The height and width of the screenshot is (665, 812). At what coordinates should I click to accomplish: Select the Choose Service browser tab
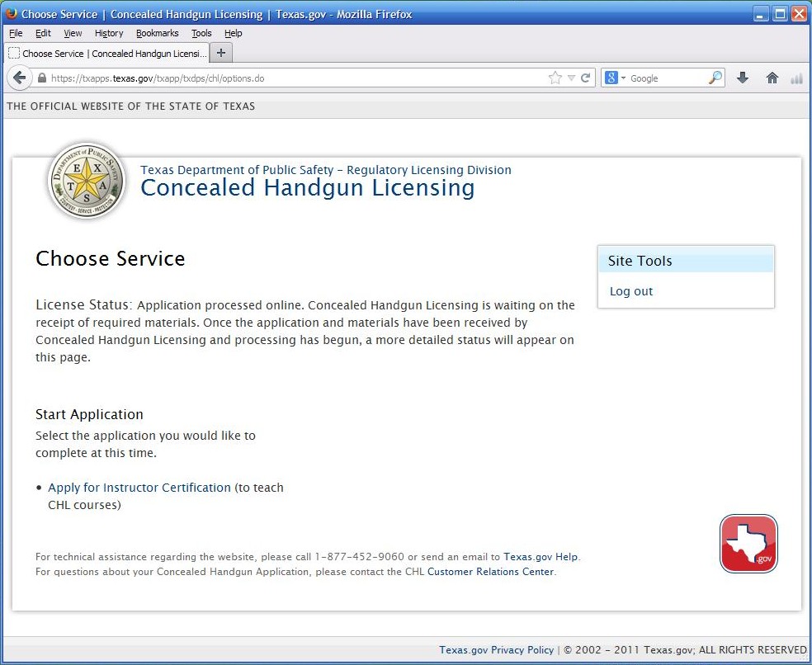pyautogui.click(x=107, y=54)
